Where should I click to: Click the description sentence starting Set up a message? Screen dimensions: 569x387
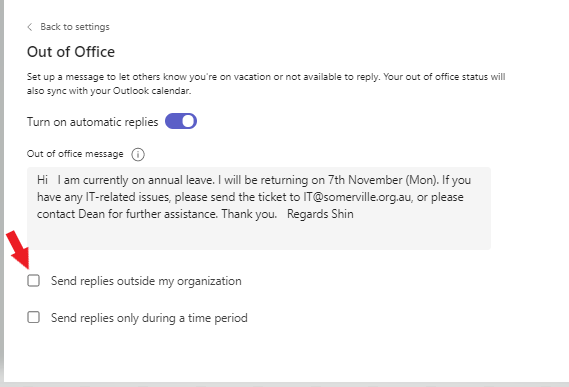tap(266, 84)
